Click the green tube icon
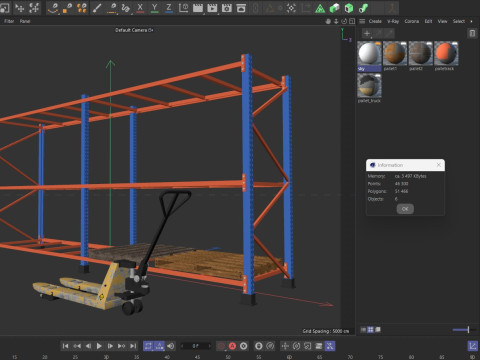This screenshot has width=480, height=360. 363,8
